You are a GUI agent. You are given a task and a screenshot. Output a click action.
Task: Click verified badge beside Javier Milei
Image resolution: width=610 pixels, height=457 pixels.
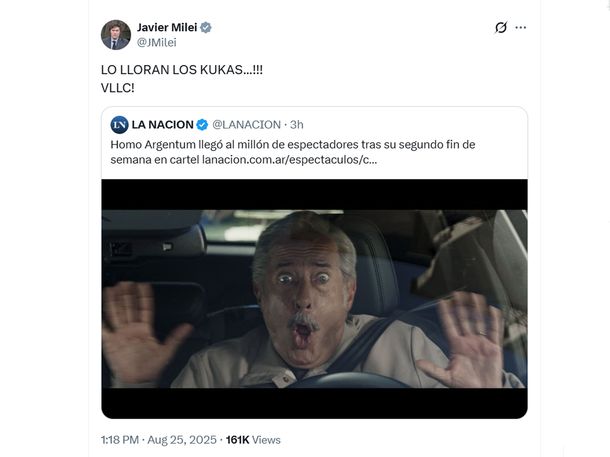[206, 28]
